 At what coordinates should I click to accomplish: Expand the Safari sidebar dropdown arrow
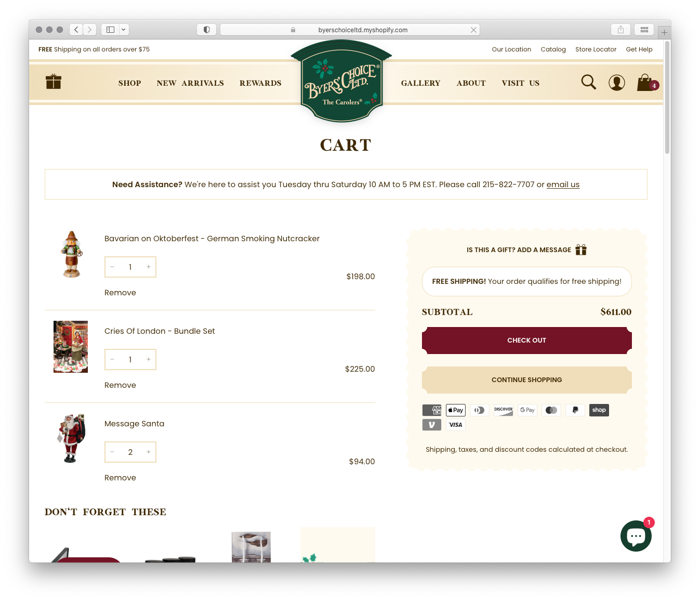tap(124, 30)
